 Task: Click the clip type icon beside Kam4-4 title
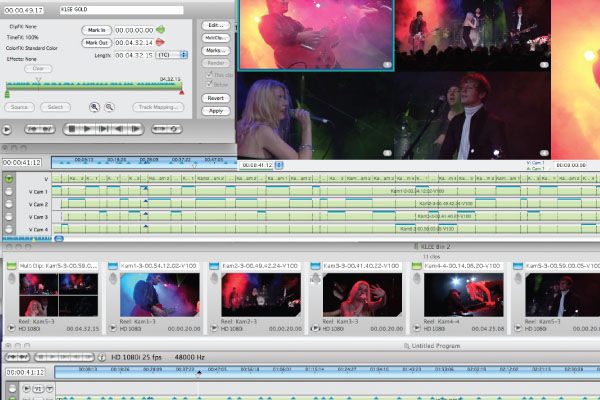pos(416,266)
